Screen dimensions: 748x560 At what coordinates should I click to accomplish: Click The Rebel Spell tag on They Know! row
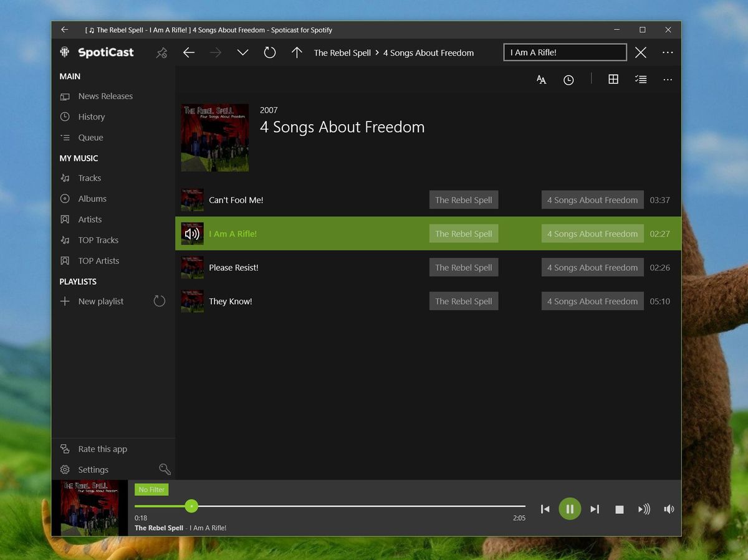coord(464,301)
